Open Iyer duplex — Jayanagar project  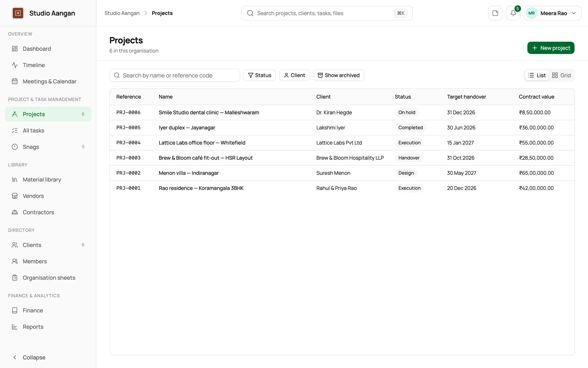[187, 128]
